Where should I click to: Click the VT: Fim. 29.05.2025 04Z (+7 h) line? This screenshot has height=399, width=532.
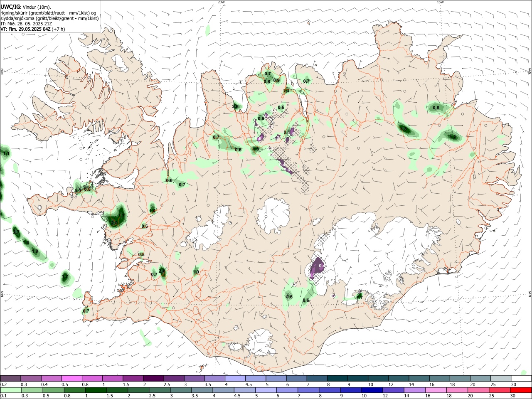pos(32,29)
